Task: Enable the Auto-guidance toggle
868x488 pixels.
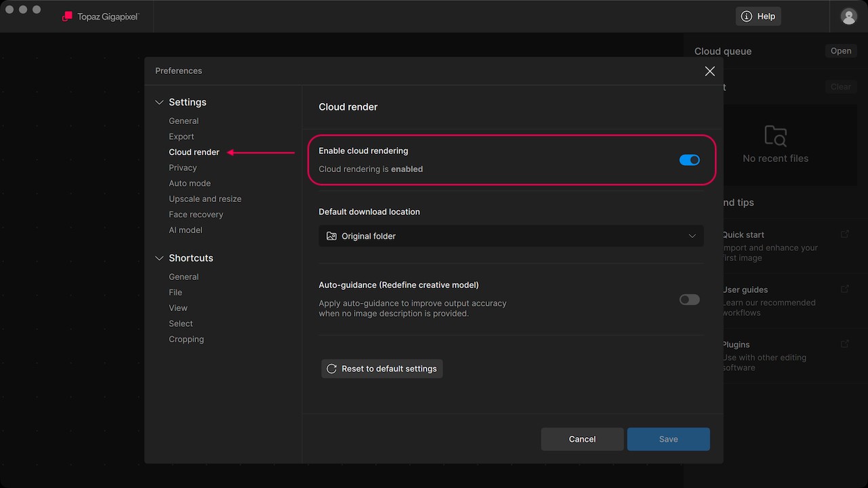Action: (690, 300)
